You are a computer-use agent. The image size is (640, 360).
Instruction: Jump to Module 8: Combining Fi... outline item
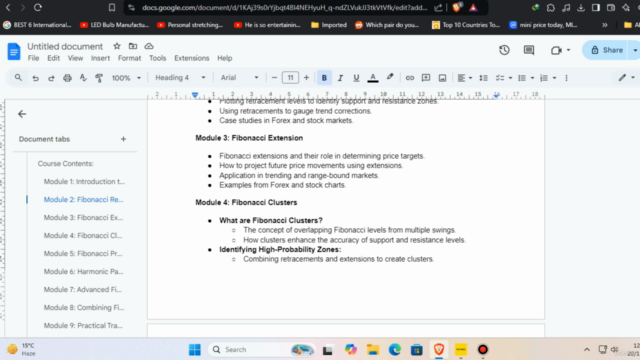(84, 307)
